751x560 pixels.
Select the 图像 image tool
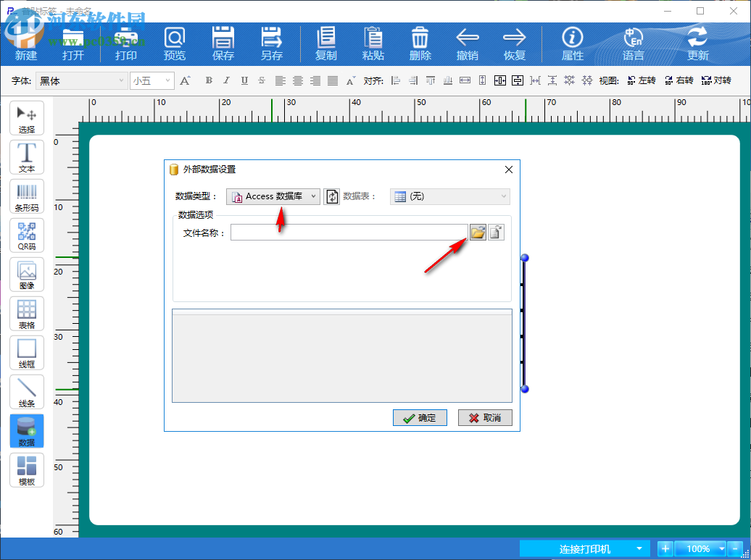(27, 275)
